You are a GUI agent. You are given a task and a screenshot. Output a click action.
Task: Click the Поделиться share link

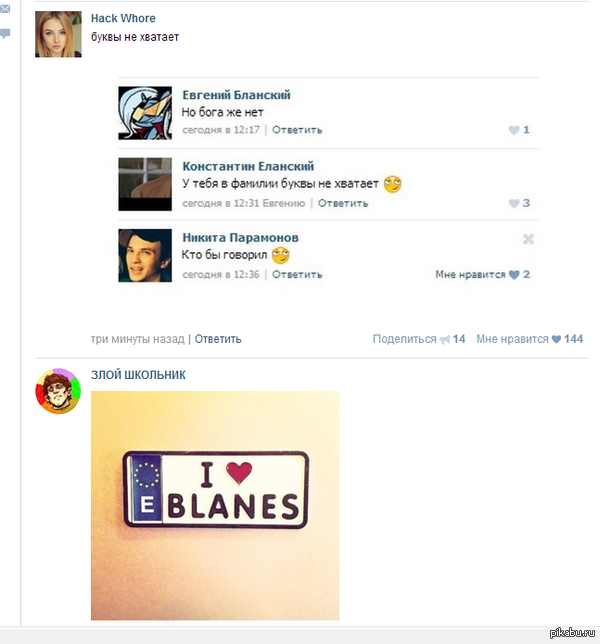point(404,339)
